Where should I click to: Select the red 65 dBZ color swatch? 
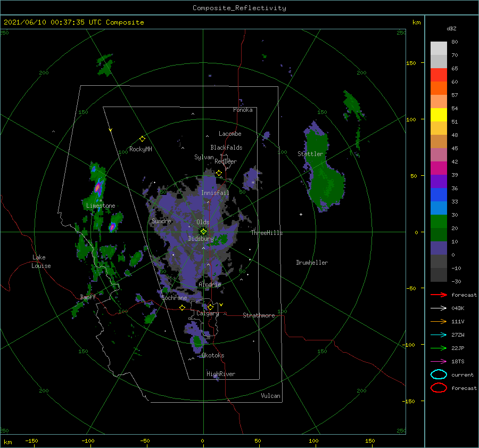(439, 75)
